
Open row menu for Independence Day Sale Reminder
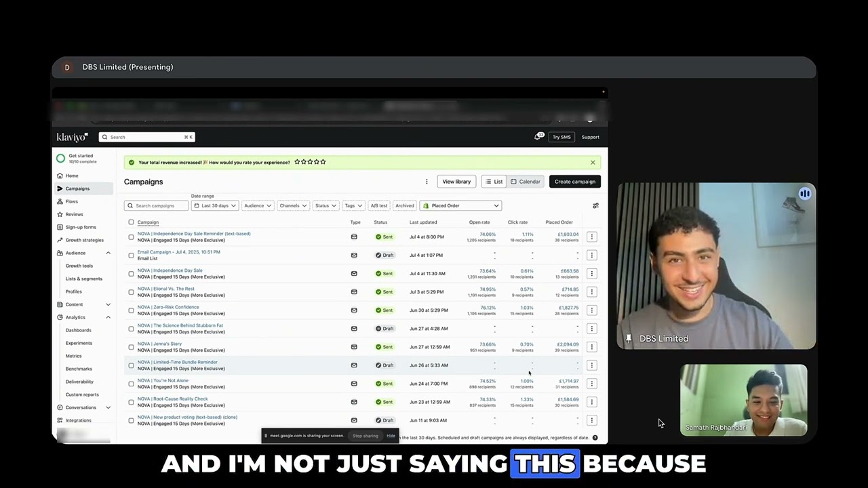(591, 237)
